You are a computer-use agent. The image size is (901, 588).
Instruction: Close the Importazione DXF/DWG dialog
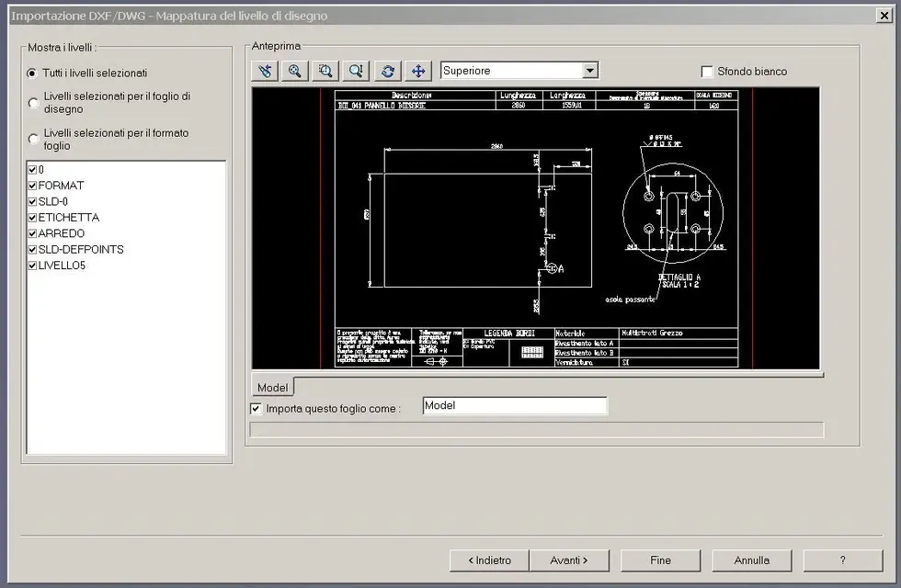(884, 16)
